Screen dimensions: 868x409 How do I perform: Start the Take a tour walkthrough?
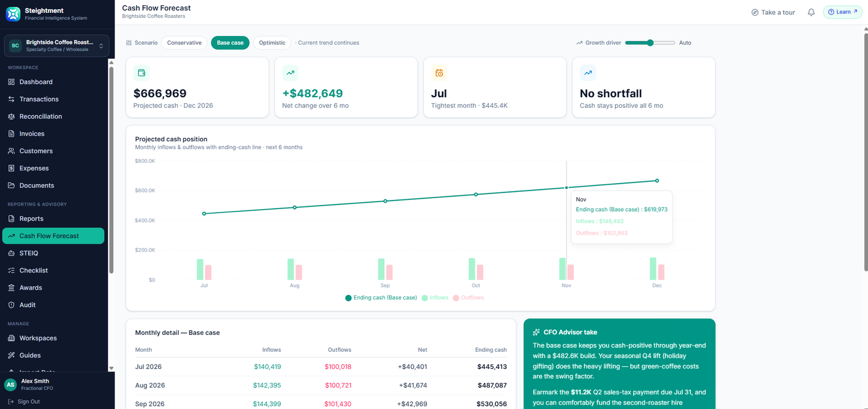click(773, 12)
